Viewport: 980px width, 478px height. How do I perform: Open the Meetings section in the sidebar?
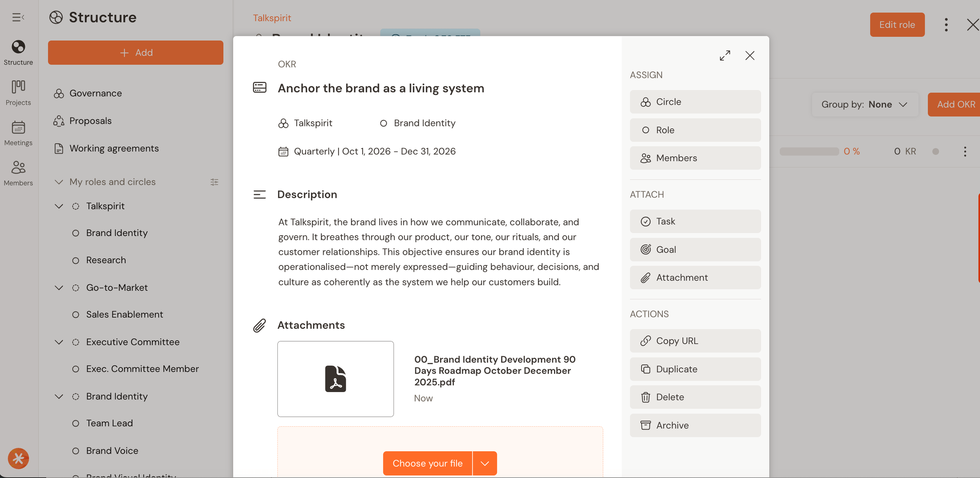18,132
